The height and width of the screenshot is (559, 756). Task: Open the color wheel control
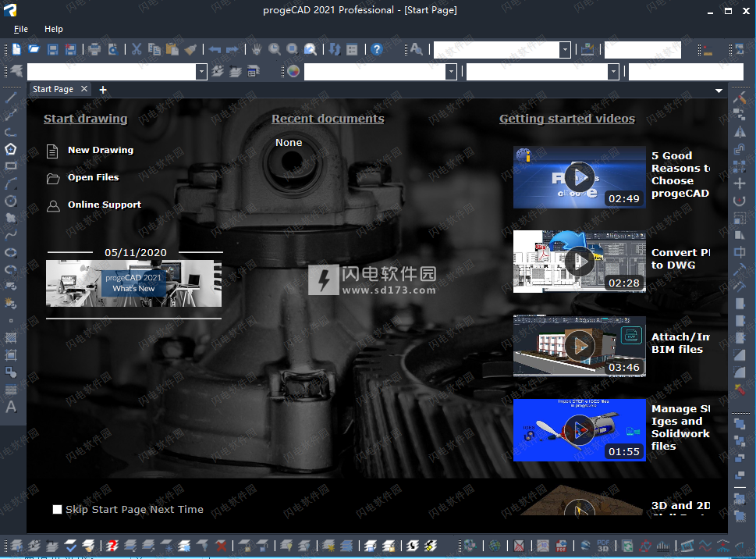[293, 72]
